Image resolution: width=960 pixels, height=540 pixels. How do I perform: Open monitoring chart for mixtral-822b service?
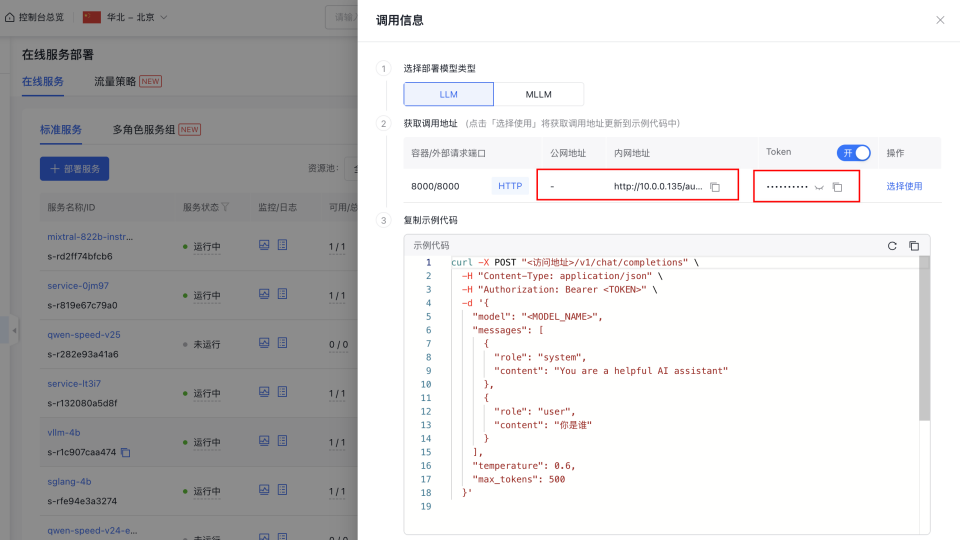point(264,244)
